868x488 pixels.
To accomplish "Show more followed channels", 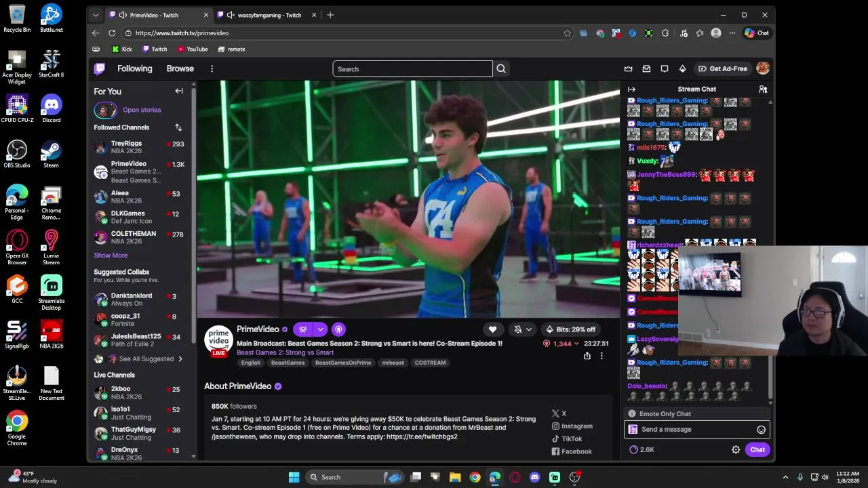I will tap(111, 256).
